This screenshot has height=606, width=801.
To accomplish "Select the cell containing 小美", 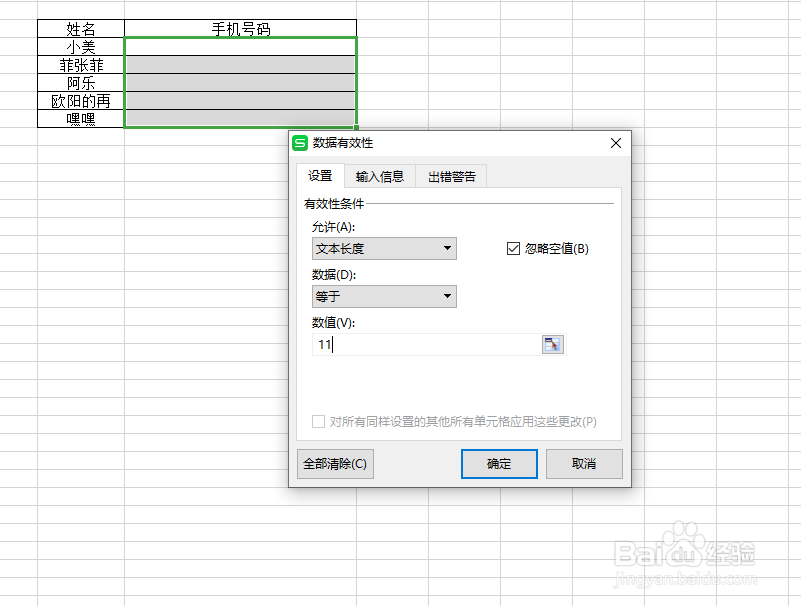I will coord(80,46).
